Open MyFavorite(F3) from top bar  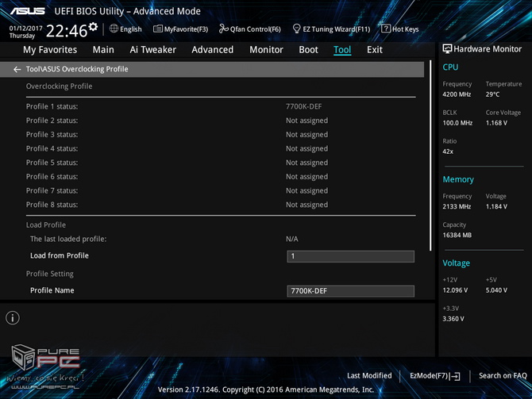pos(180,29)
